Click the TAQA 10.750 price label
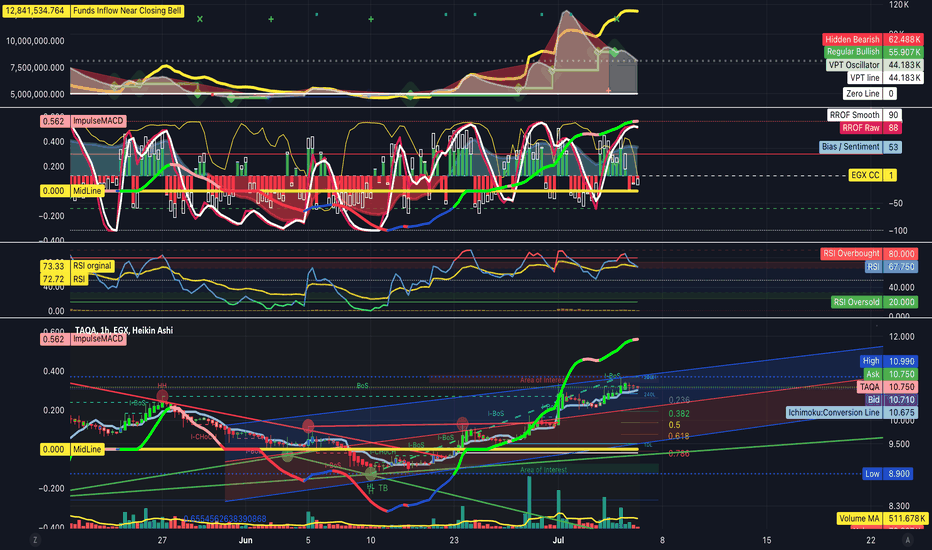Viewport: 932px width, 550px height. point(887,386)
